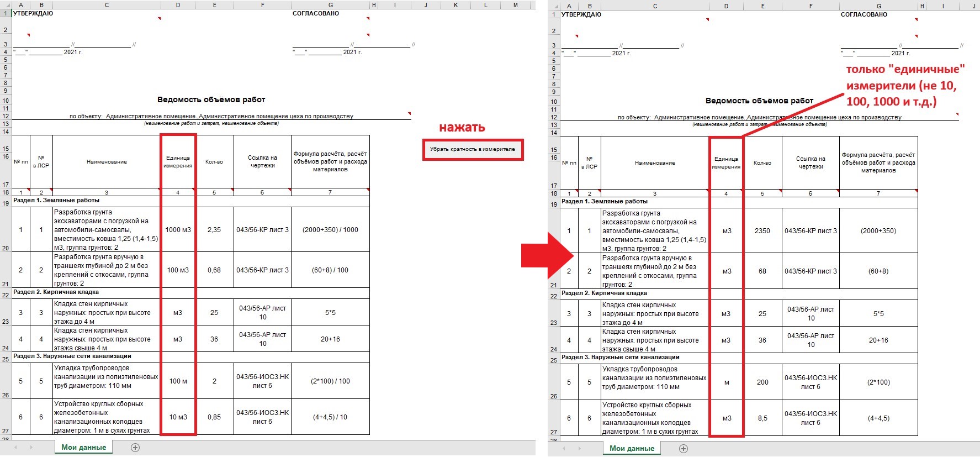Select cell '5*5' in left sheet
The image size is (980, 457).
[x=330, y=313]
